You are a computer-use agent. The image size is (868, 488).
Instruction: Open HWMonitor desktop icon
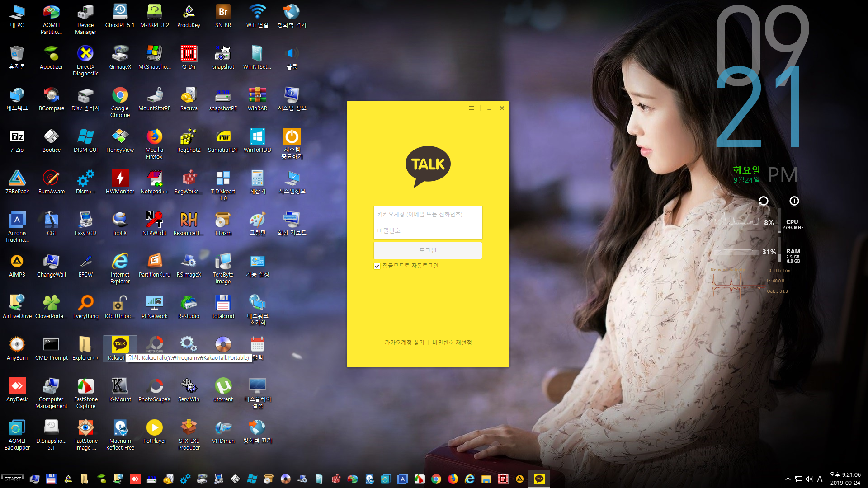click(120, 182)
